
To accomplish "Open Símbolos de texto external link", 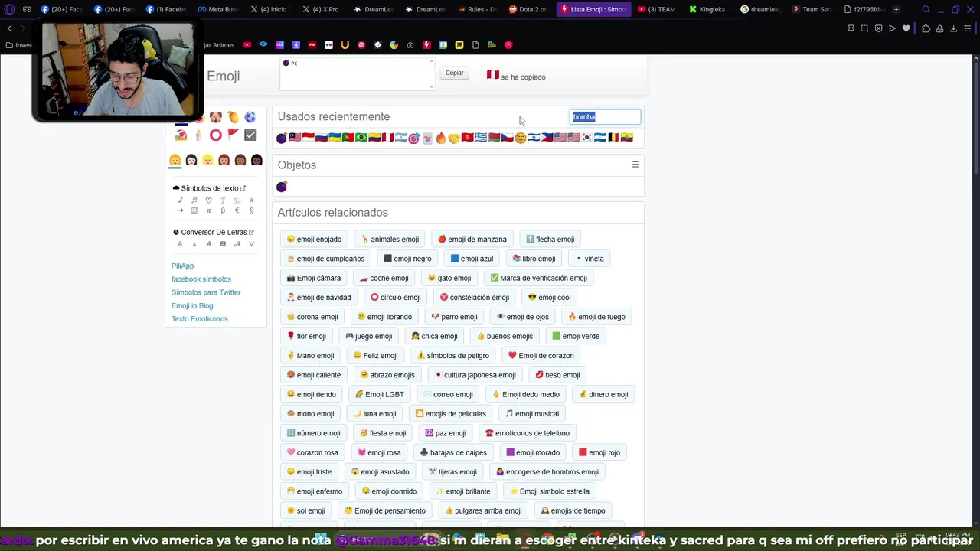I will coord(210,188).
